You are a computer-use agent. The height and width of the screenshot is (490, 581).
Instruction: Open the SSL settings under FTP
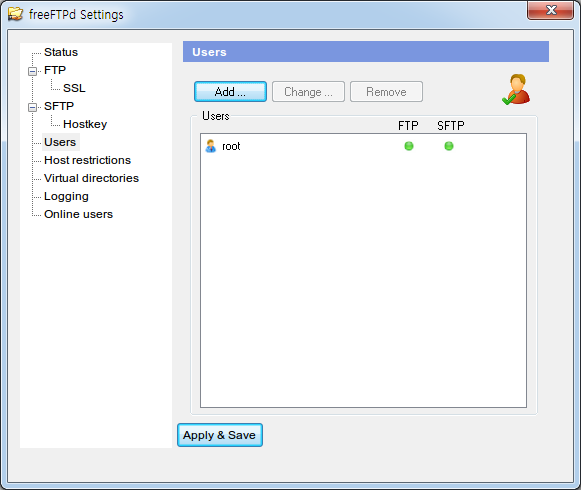pos(74,88)
